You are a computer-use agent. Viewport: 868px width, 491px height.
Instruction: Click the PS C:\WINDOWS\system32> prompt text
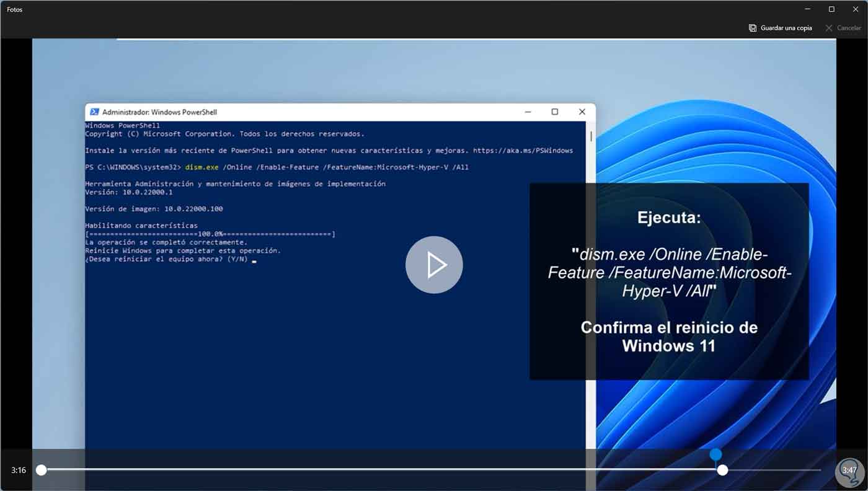coord(133,167)
